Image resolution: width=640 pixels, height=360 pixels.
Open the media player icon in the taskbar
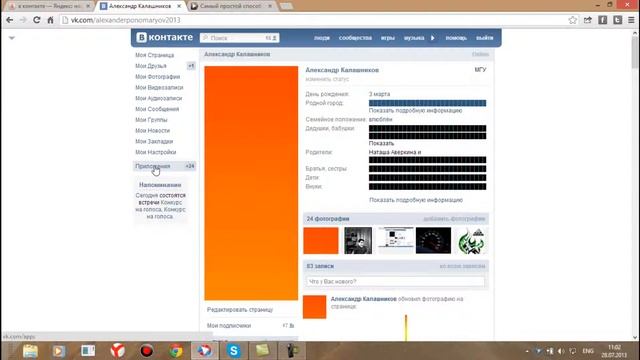tap(59, 351)
